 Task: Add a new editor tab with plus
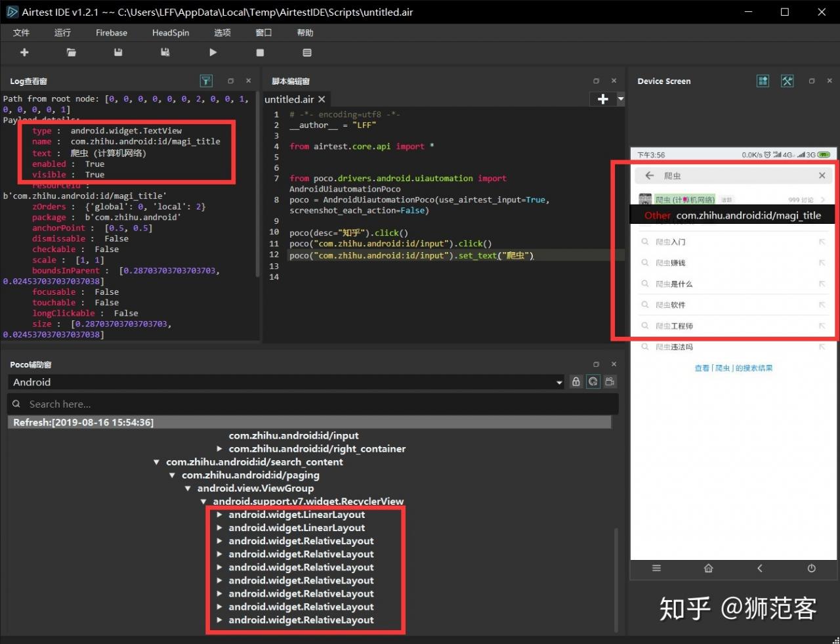pos(603,99)
